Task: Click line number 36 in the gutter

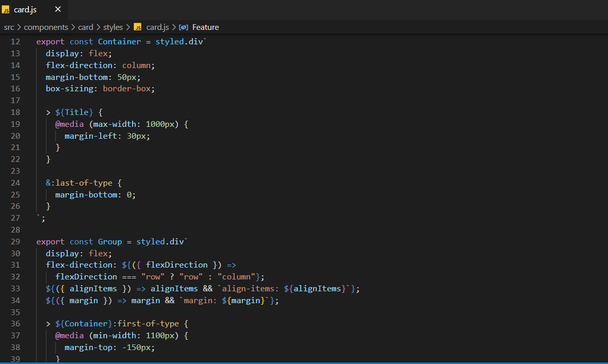Action: tap(15, 324)
